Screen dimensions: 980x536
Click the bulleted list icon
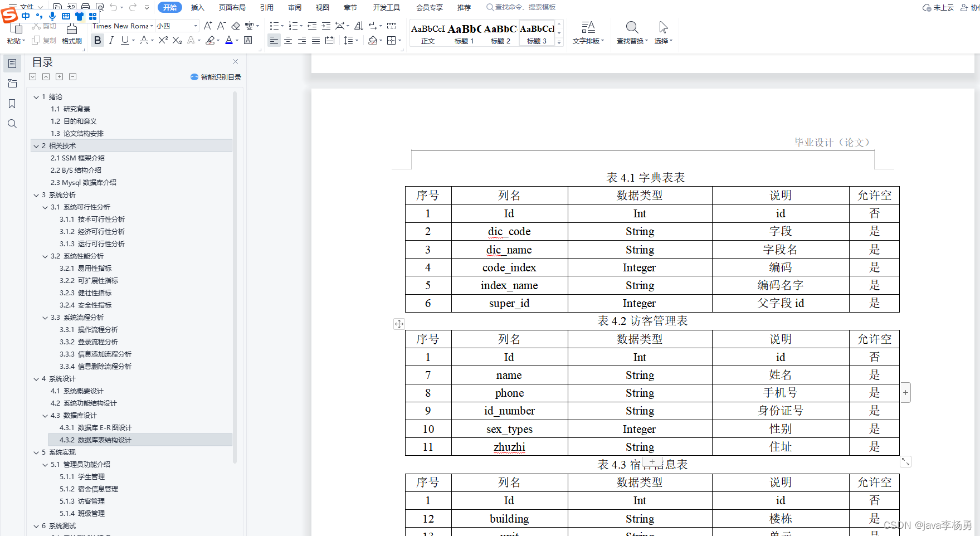274,26
